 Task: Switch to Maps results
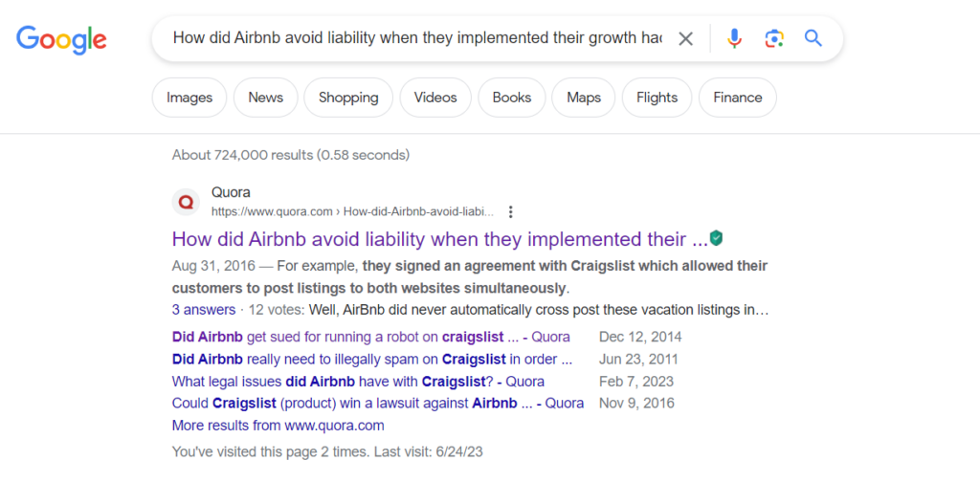[584, 98]
